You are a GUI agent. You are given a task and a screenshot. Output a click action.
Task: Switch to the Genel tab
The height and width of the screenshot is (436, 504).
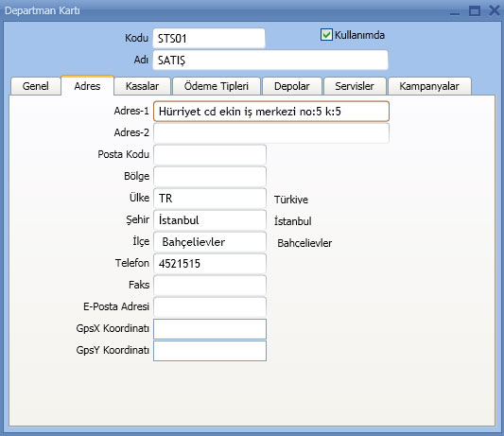pos(35,86)
